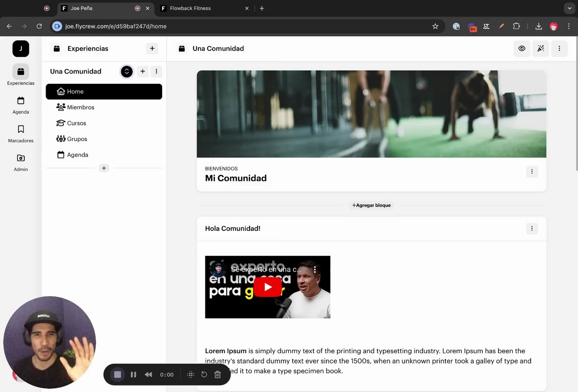578x392 pixels.
Task: Click the YouTube channel avatar on the video
Action: [x=218, y=269]
